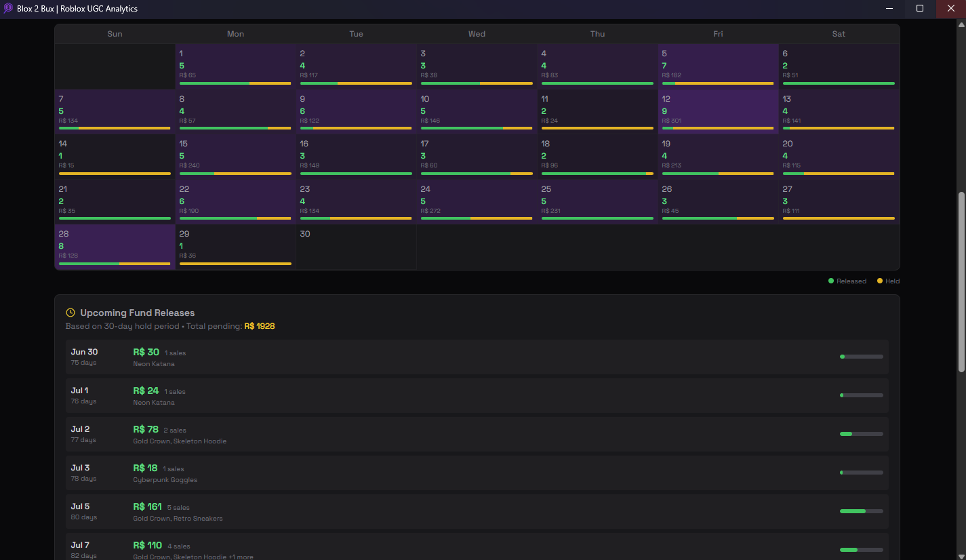Image resolution: width=966 pixels, height=560 pixels.
Task: Click the hold-period progress bar for Jul 5
Action: pyautogui.click(x=861, y=511)
